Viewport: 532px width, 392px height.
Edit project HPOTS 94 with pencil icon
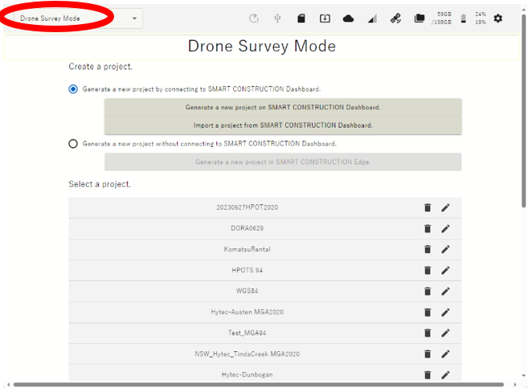click(445, 270)
